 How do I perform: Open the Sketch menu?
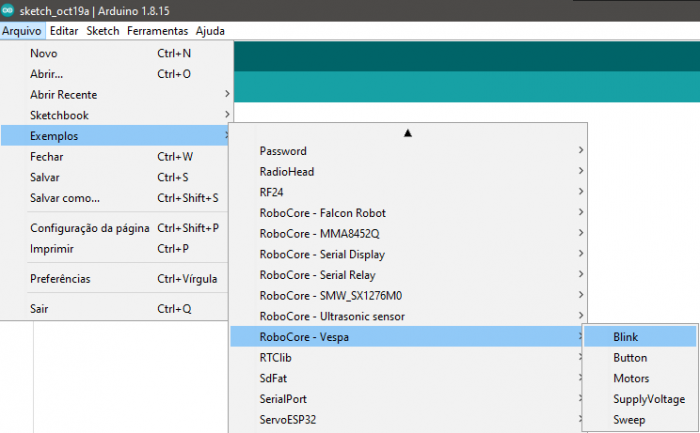pyautogui.click(x=103, y=31)
